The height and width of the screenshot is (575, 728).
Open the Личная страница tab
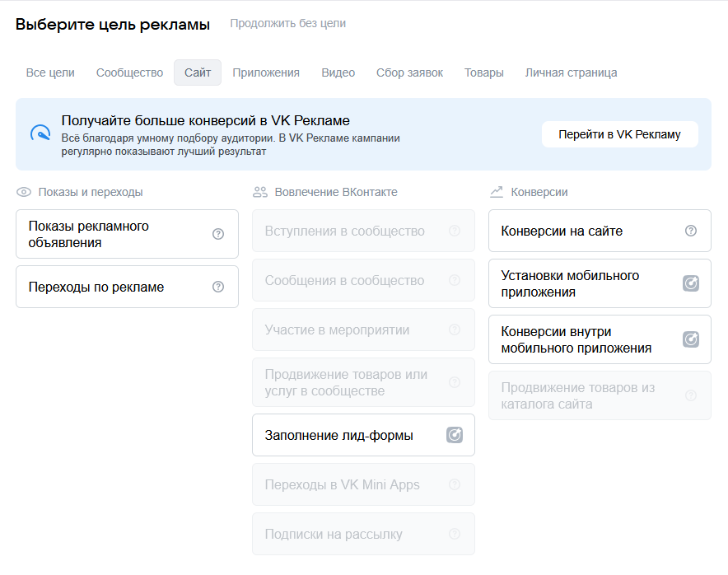tap(570, 72)
